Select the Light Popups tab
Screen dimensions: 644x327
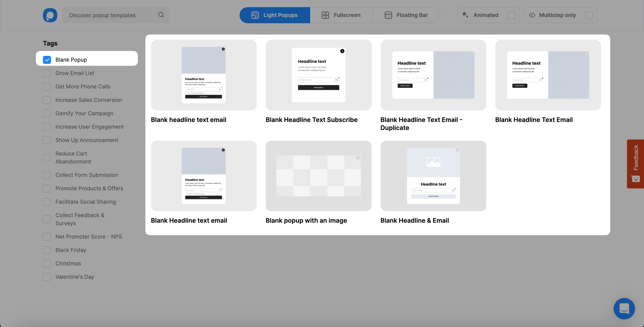pyautogui.click(x=275, y=15)
